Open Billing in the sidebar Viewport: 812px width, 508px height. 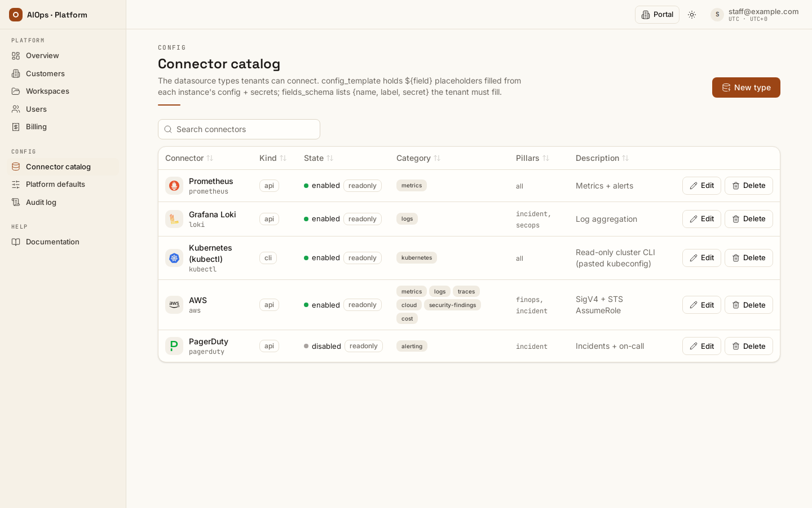point(63,127)
